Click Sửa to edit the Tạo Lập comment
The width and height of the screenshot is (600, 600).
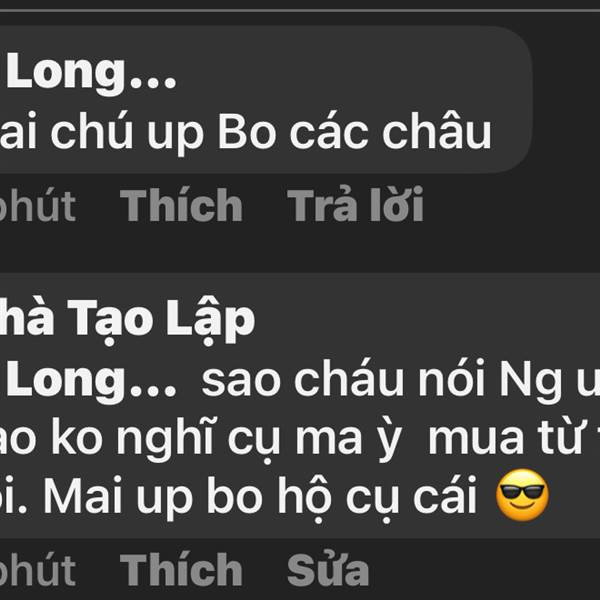coord(328,569)
